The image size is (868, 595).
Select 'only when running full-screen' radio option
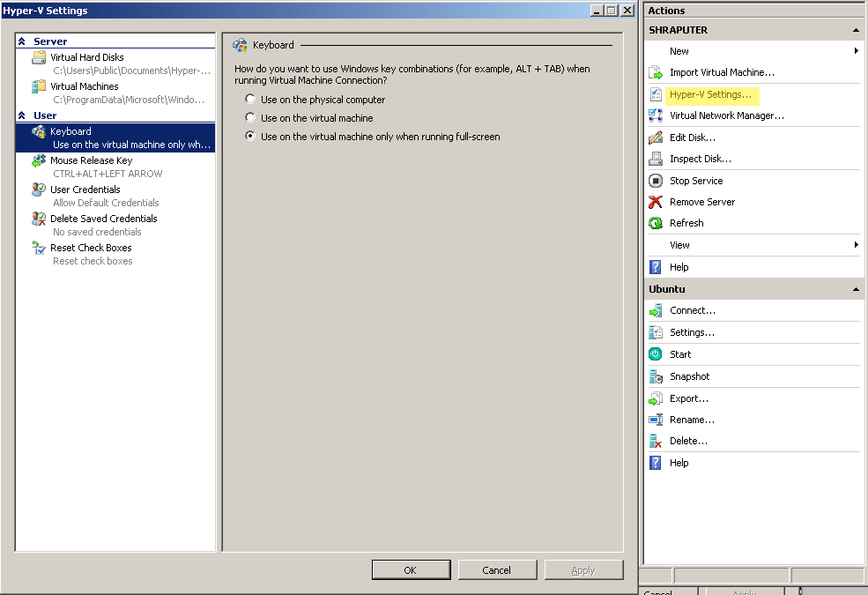pyautogui.click(x=250, y=136)
